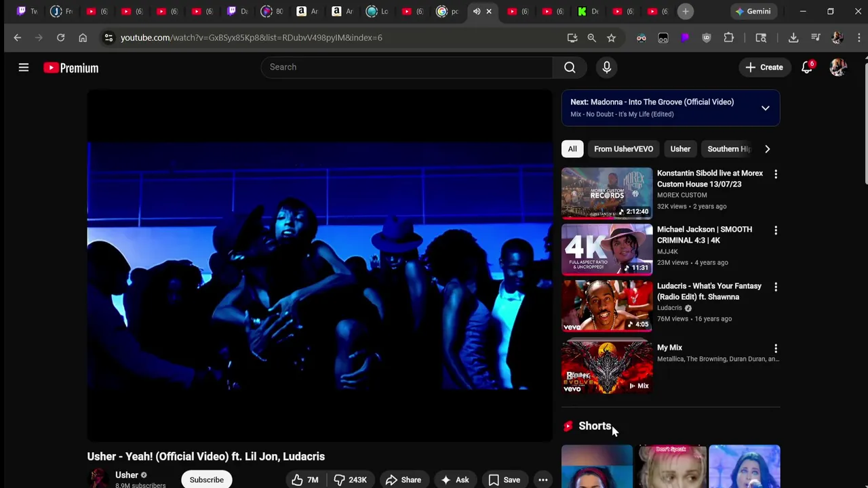Open the My Mix thumbnail
Screen dimensions: 868x488
[x=607, y=367]
